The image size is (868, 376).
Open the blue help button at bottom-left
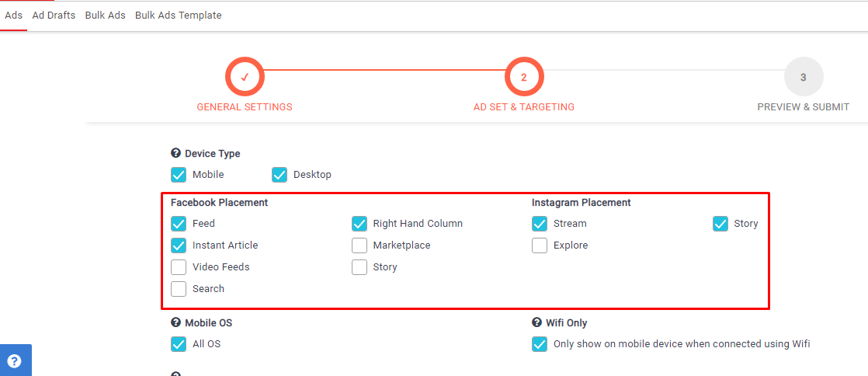click(x=15, y=360)
